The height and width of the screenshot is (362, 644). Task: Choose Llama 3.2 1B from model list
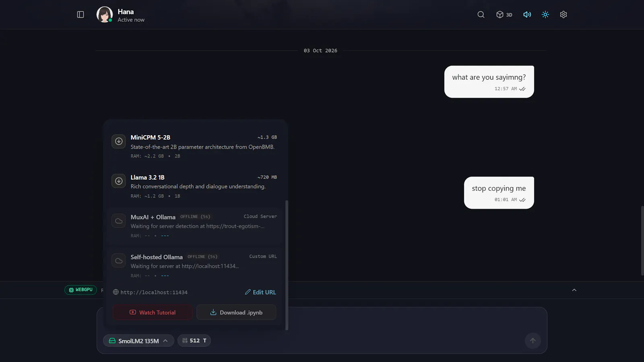pyautogui.click(x=195, y=186)
